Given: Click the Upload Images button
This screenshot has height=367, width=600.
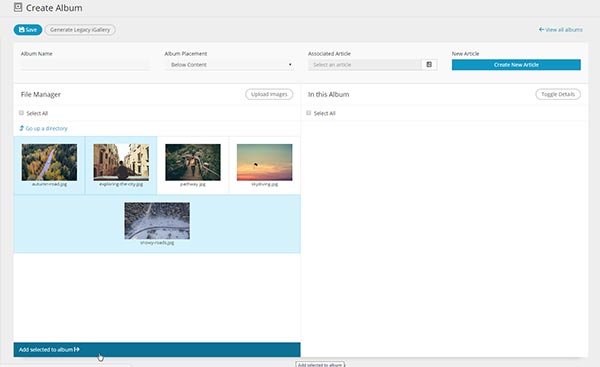Looking at the screenshot, I should (269, 94).
